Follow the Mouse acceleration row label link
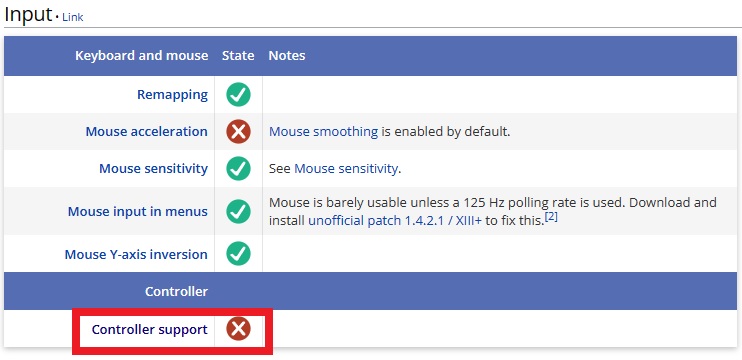The height and width of the screenshot is (360, 742). point(146,132)
